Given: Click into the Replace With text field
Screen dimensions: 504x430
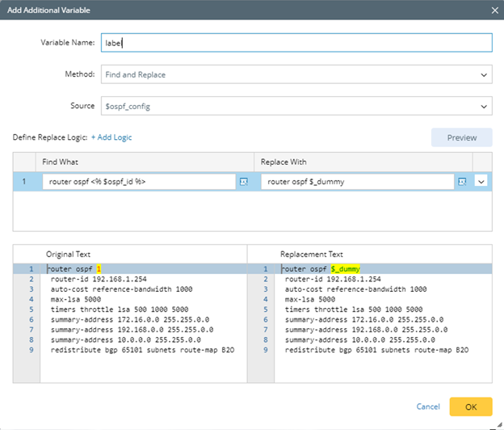Looking at the screenshot, I should pos(355,182).
